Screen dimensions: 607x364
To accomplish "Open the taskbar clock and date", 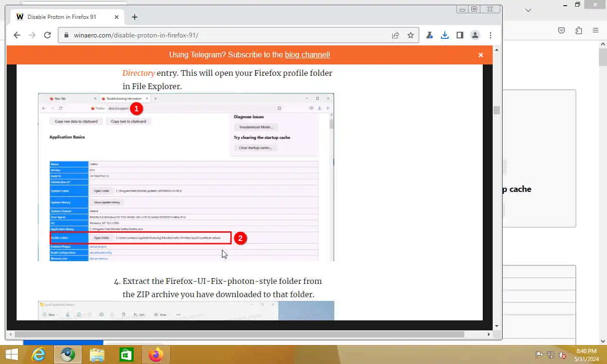I will [x=586, y=355].
